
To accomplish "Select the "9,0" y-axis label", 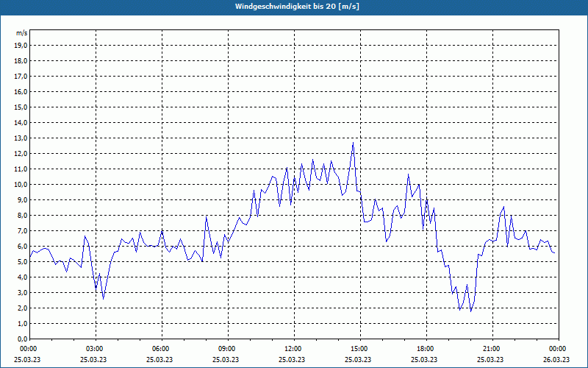I will click(23, 199).
